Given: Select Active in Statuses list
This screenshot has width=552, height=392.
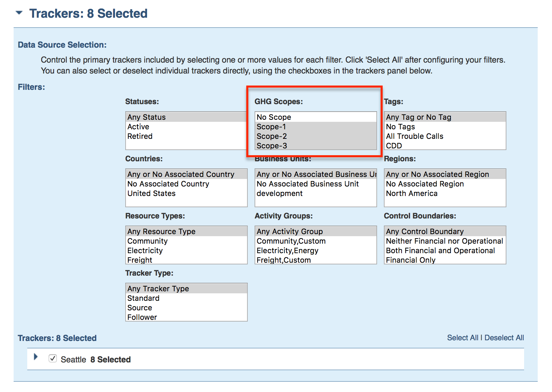Looking at the screenshot, I should pos(139,127).
